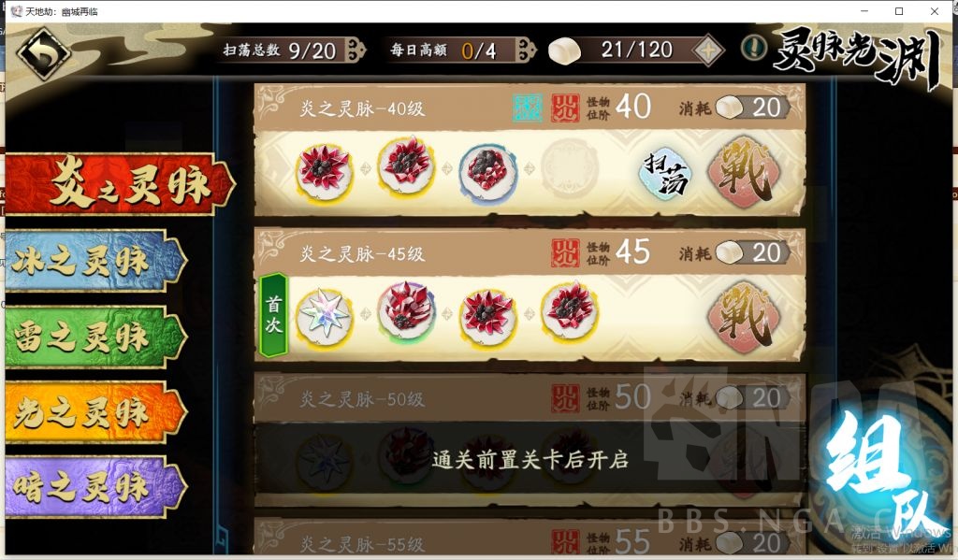Switch to the 光之灵脉 tab
The height and width of the screenshot is (560, 958).
(x=95, y=412)
